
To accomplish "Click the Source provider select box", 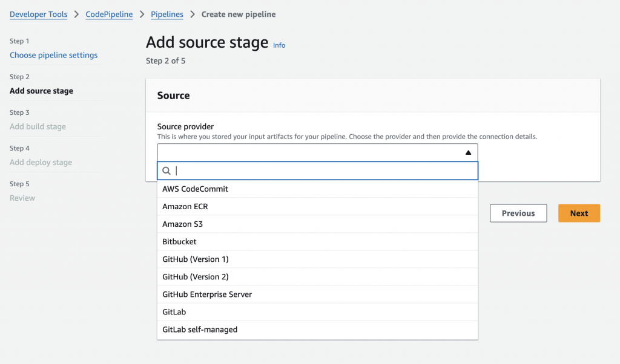I will click(x=309, y=152).
